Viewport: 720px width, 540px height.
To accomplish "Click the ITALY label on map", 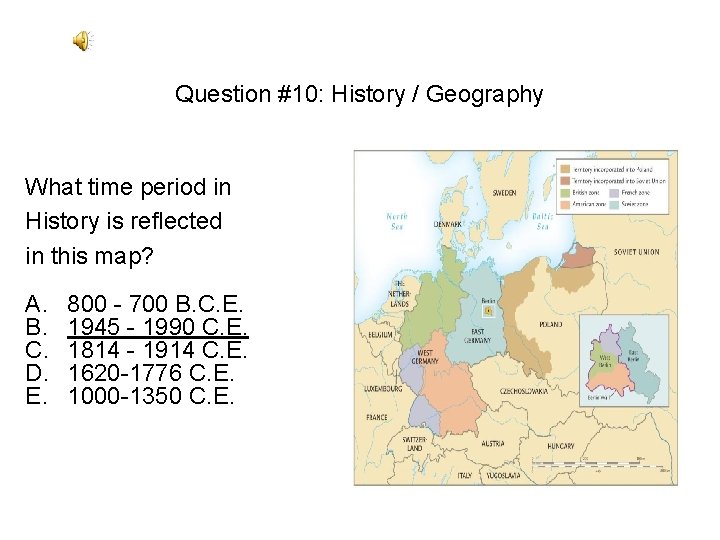I will pos(464,475).
